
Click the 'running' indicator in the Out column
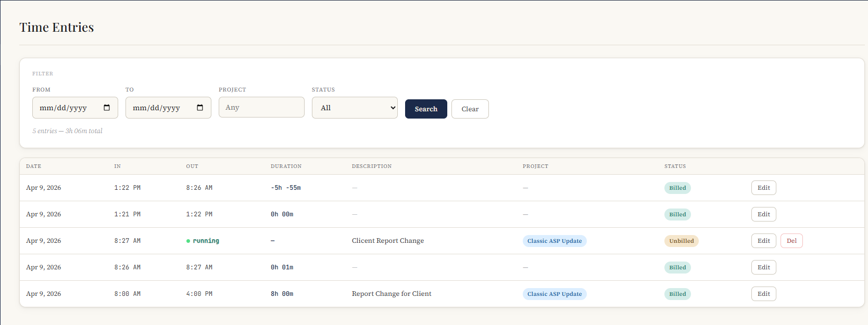pyautogui.click(x=203, y=241)
